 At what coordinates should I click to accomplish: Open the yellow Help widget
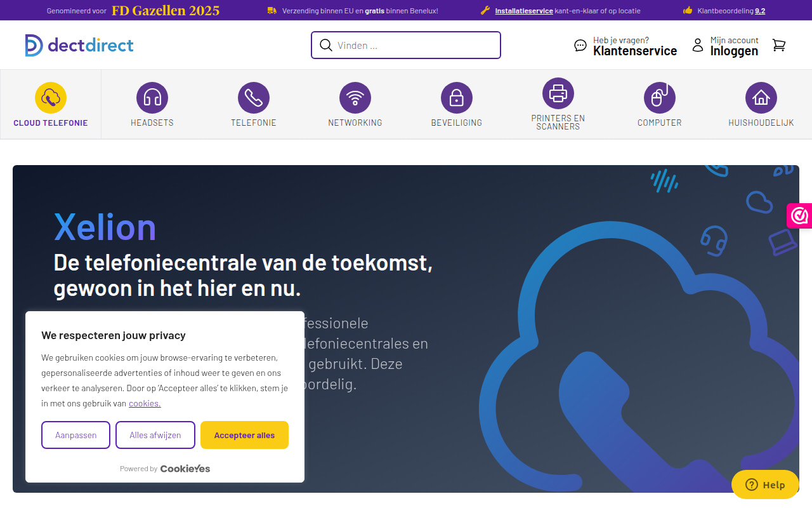point(765,485)
